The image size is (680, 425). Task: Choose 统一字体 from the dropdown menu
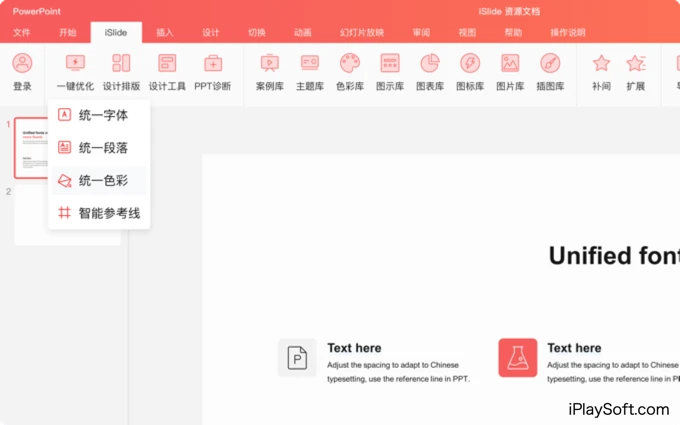pos(99,115)
